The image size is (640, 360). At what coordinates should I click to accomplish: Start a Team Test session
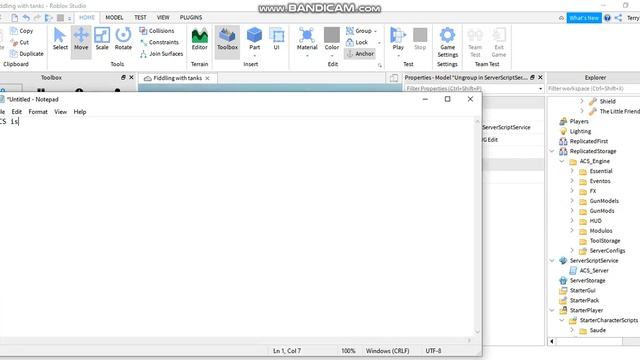475,42
